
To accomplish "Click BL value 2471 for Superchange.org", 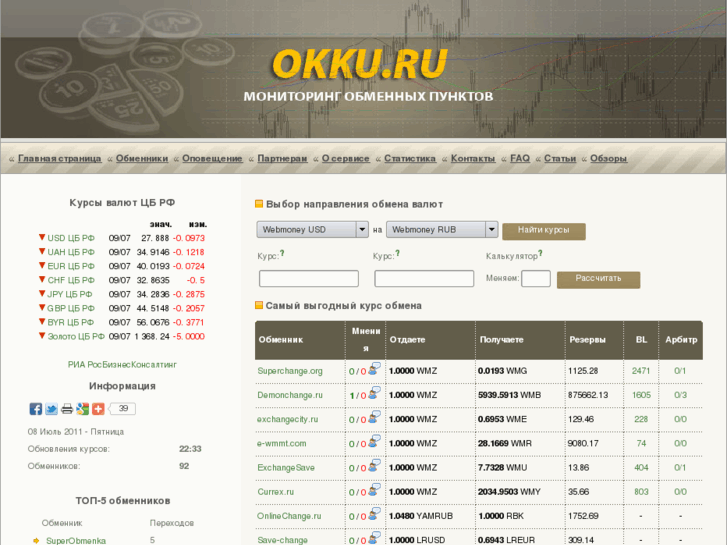I will pos(641,371).
